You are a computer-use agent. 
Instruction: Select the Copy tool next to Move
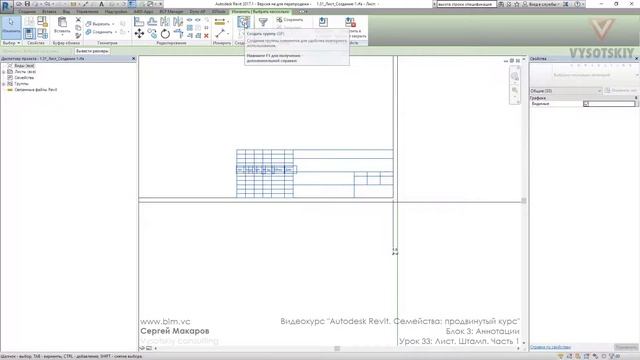click(x=152, y=33)
